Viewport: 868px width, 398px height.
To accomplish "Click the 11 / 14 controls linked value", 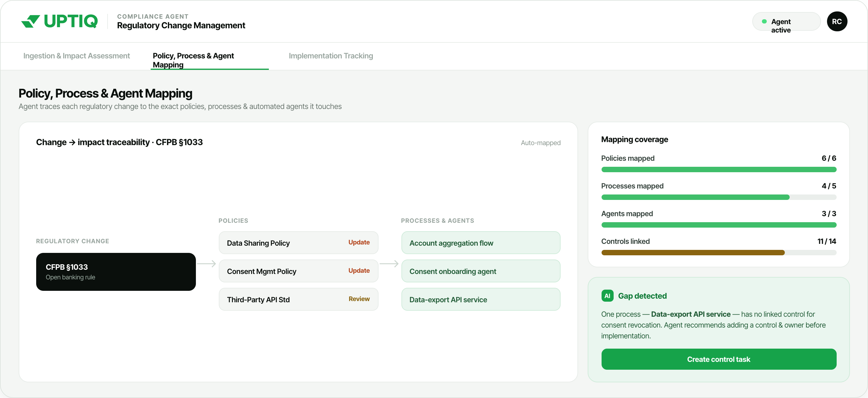I will pos(826,241).
